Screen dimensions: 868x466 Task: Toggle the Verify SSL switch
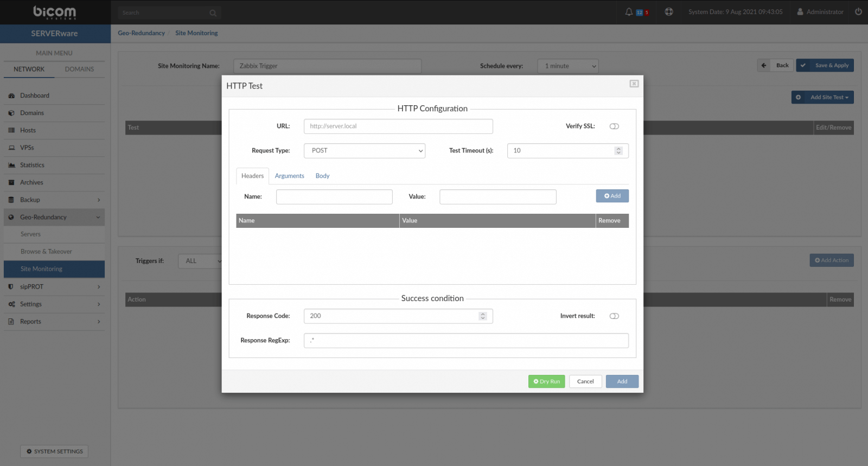point(614,126)
